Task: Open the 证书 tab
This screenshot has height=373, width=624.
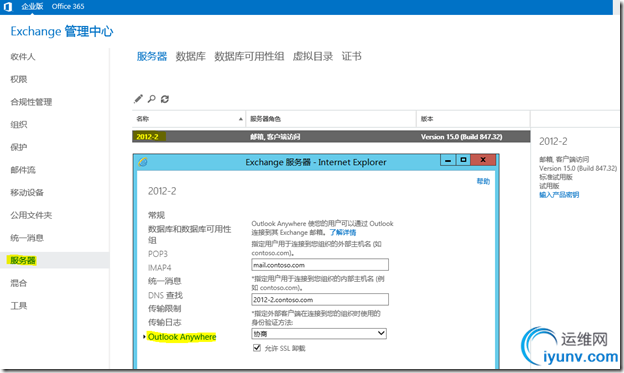Action: click(x=351, y=57)
